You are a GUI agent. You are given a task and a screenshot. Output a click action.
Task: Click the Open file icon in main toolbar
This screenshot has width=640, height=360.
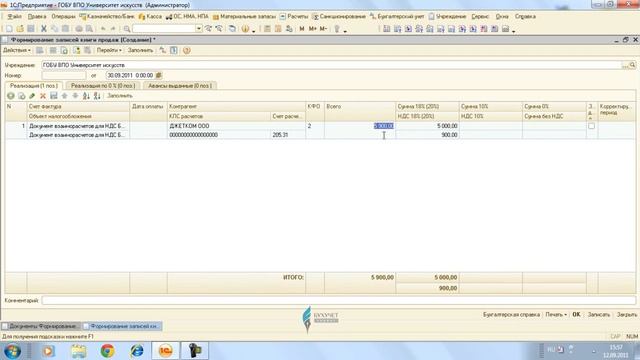20,29
